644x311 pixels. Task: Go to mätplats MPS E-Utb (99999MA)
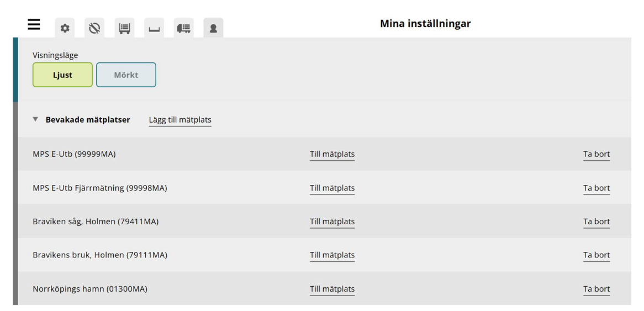click(332, 155)
